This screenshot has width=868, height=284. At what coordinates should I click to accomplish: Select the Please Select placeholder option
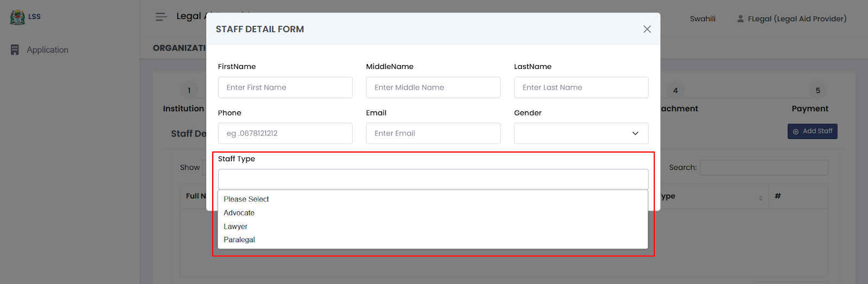tap(246, 199)
